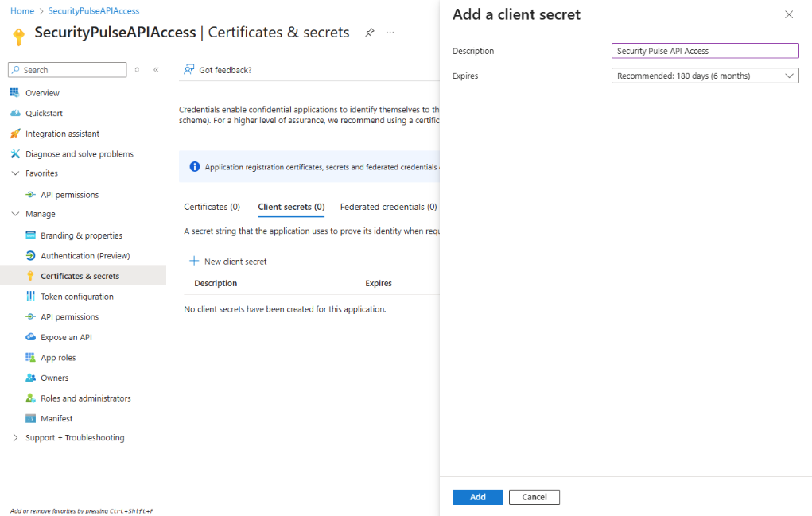Viewport: 812px width, 516px height.
Task: Open Integration assistant page
Action: pos(62,134)
